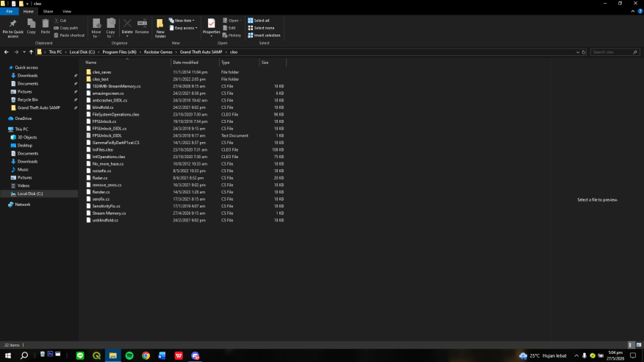Switch to the View ribbon tab
This screenshot has height=362, width=644.
(x=67, y=12)
